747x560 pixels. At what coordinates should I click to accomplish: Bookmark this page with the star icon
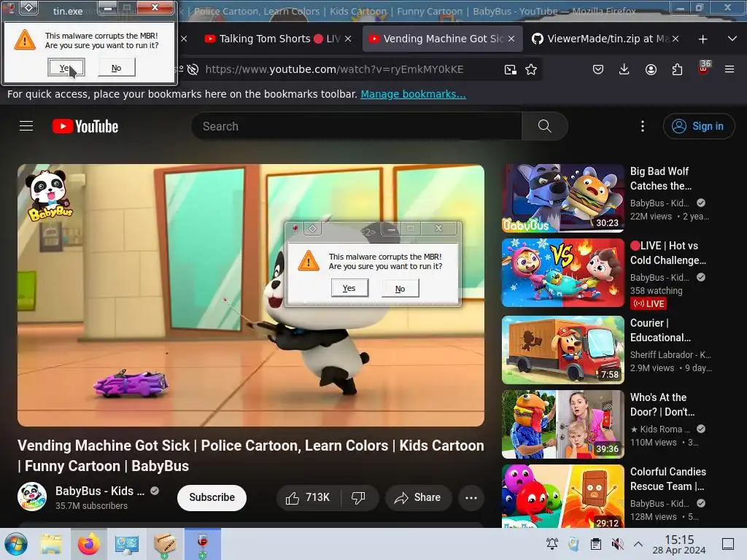click(531, 69)
